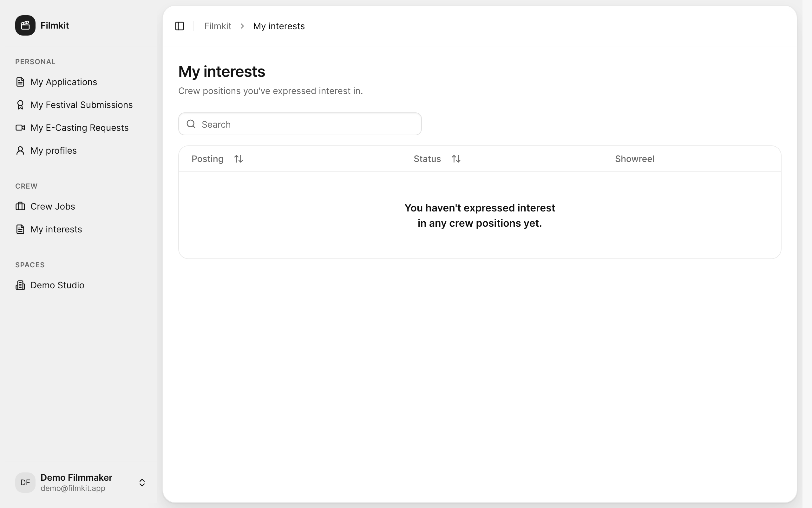Click the My E-Casting Requests camera icon
Image resolution: width=812 pixels, height=508 pixels.
[x=20, y=128]
